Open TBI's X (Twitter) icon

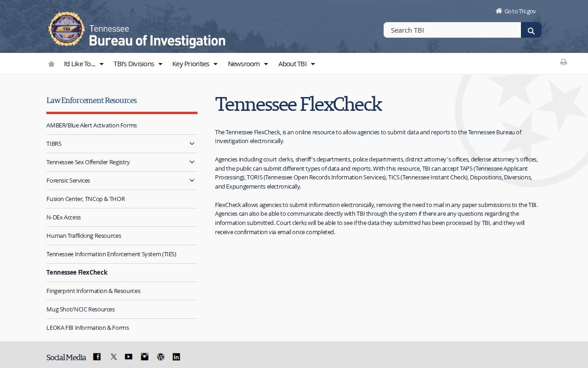[113, 356]
